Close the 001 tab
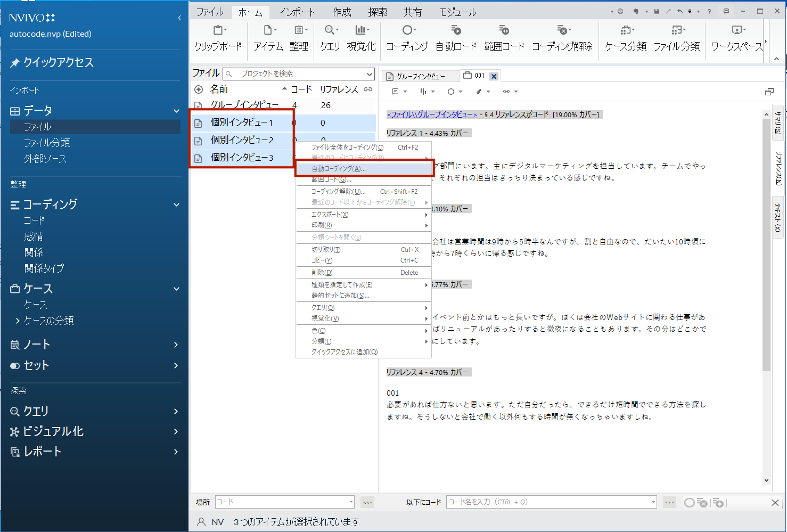The image size is (787, 532). (x=494, y=76)
